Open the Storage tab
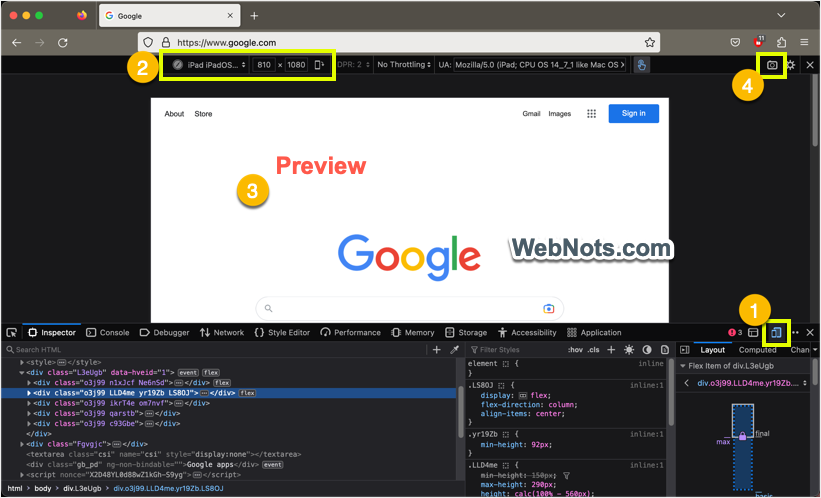This screenshot has width=821, height=498. 466,333
